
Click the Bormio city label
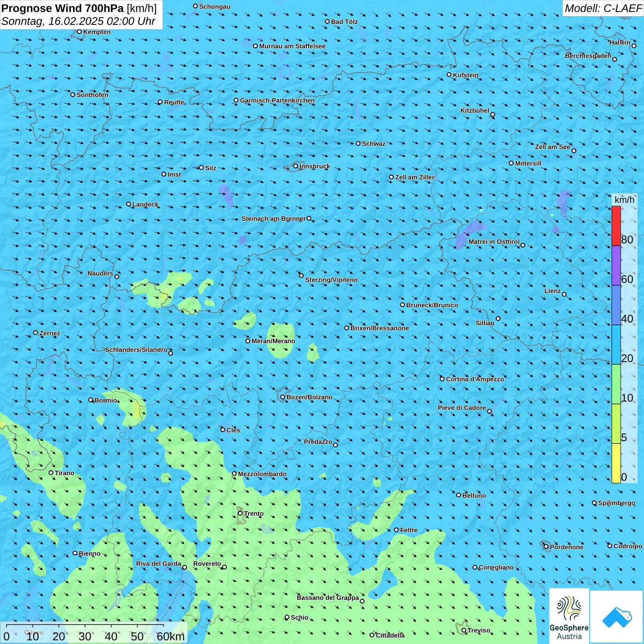[106, 400]
